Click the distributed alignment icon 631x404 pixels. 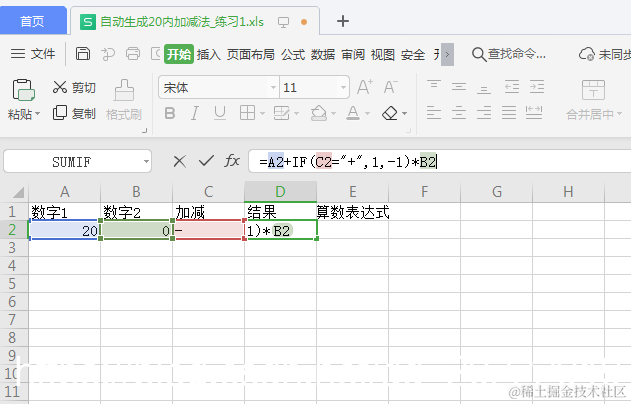(534, 113)
